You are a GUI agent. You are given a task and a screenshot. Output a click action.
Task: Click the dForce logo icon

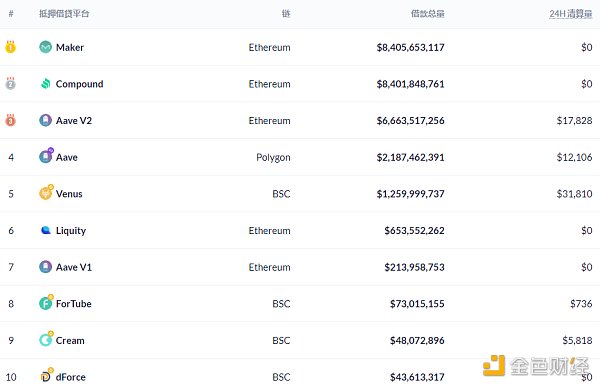[x=46, y=376]
